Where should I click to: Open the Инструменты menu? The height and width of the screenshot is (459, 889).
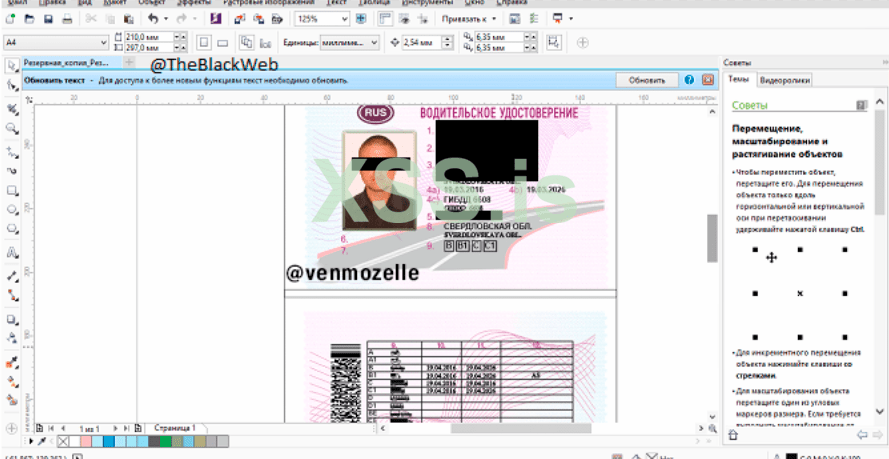tap(425, 2)
